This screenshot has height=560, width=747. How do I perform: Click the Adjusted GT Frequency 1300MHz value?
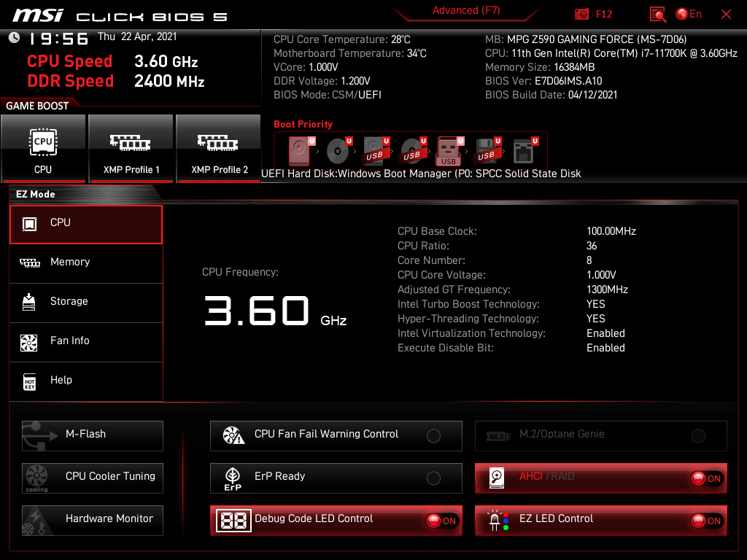click(x=607, y=289)
